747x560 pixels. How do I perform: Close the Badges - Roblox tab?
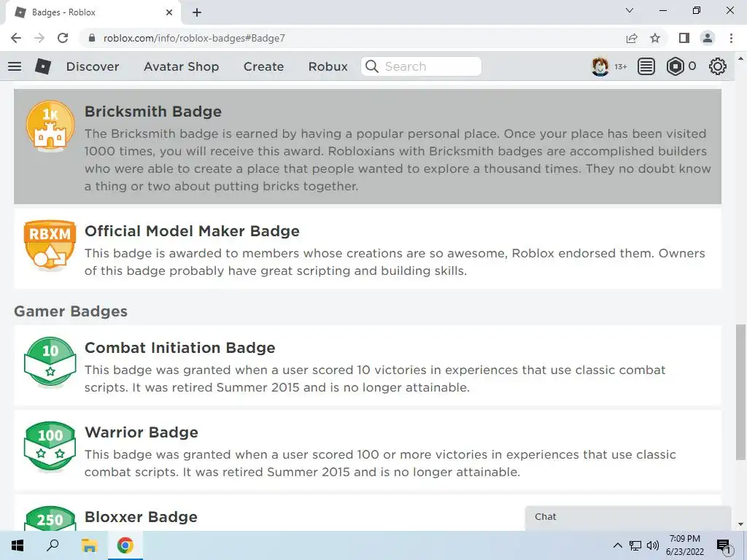point(169,12)
